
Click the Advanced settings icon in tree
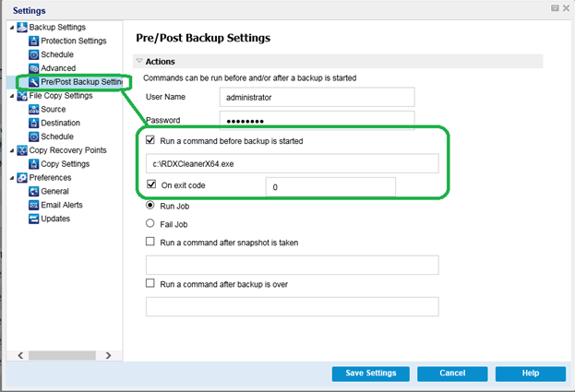(x=34, y=68)
